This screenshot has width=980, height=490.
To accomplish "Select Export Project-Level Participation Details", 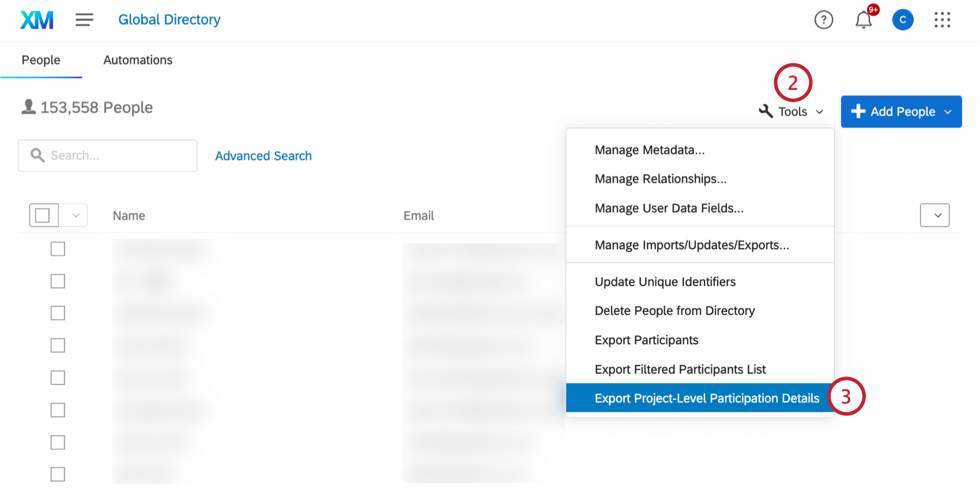I will (707, 398).
